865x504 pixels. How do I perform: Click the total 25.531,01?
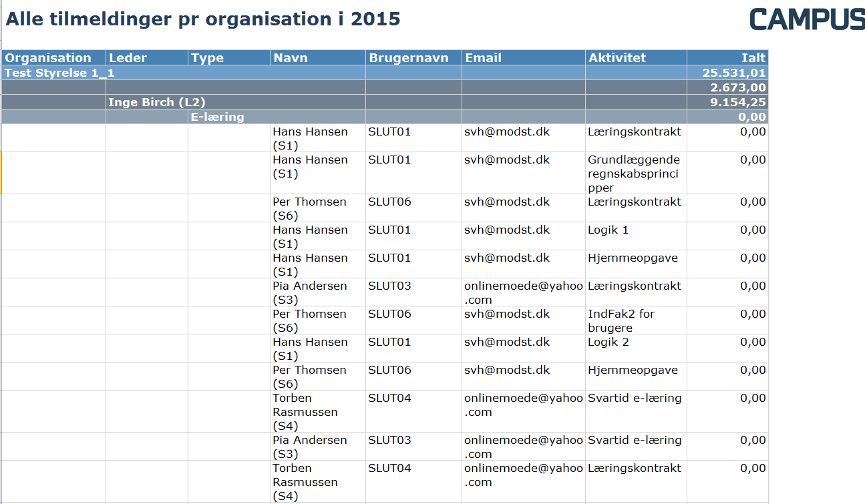(734, 73)
